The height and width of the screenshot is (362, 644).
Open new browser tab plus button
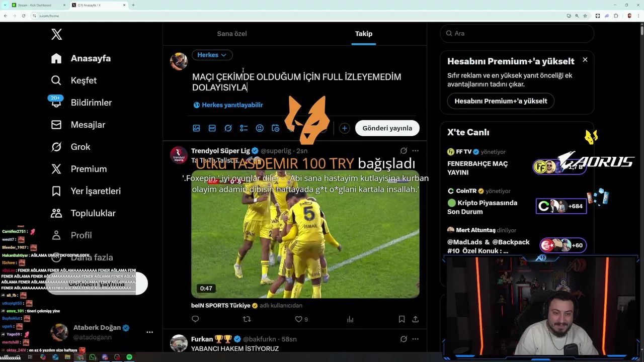(133, 5)
